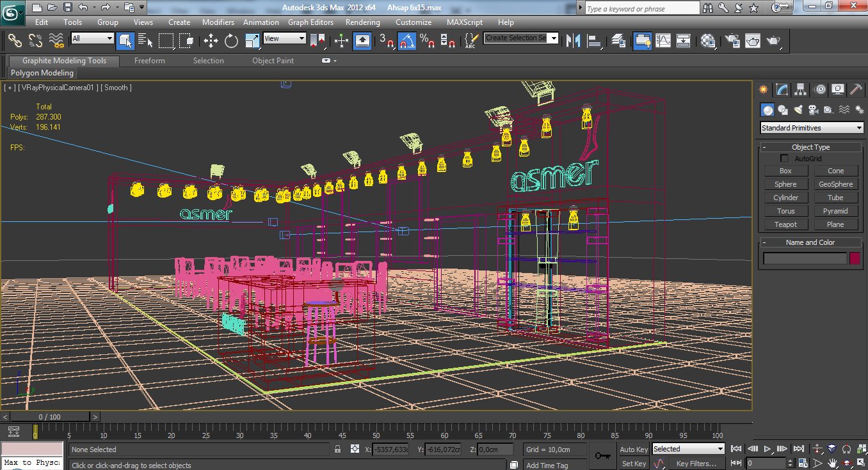The width and height of the screenshot is (868, 470).
Task: Open the Standard Primitives dropdown
Action: click(x=810, y=127)
